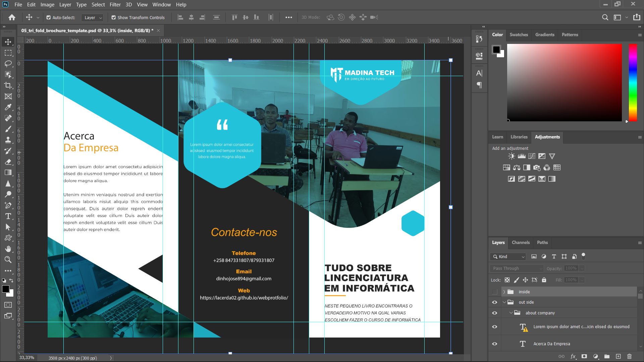Select the Zoom tool in toolbar
This screenshot has height=362, width=644.
(x=8, y=259)
